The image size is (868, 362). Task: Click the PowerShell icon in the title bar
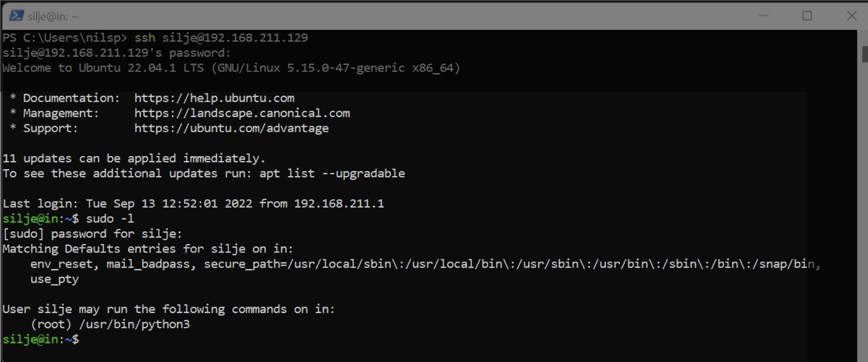(x=16, y=16)
